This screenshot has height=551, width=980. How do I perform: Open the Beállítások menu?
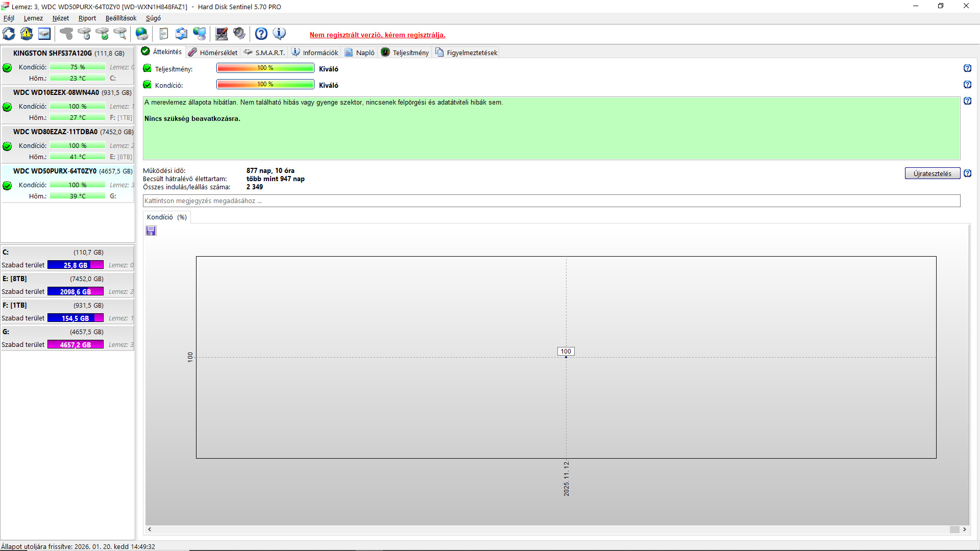click(121, 18)
